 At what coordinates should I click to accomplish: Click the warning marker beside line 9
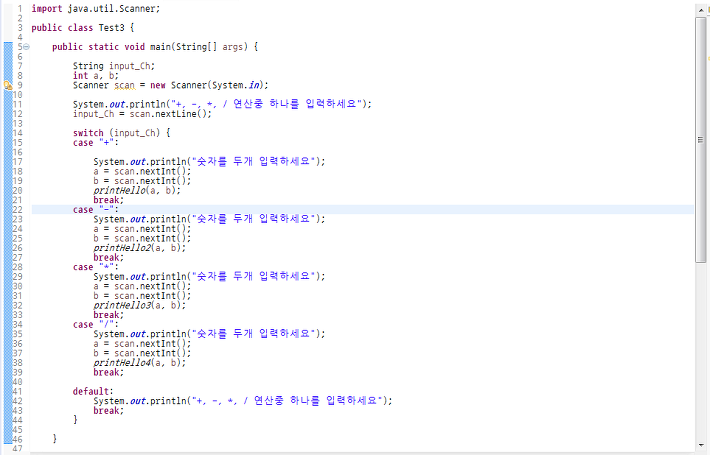click(x=8, y=85)
